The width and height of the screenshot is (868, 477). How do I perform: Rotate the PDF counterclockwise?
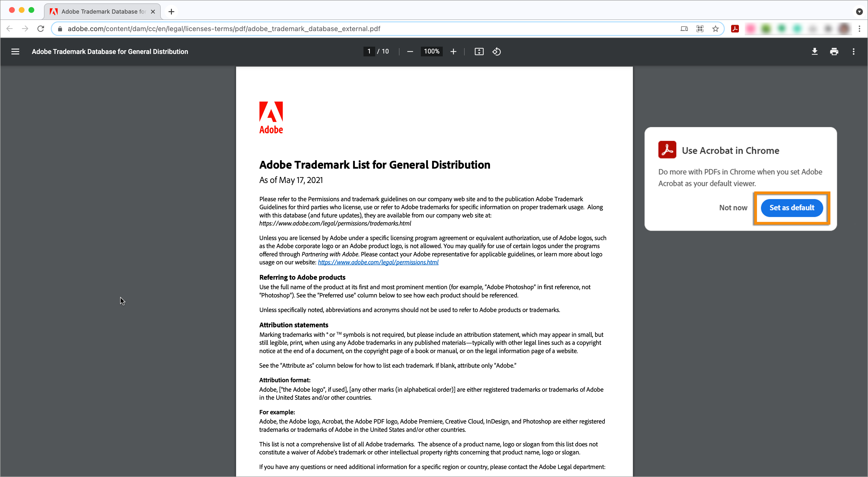coord(496,51)
